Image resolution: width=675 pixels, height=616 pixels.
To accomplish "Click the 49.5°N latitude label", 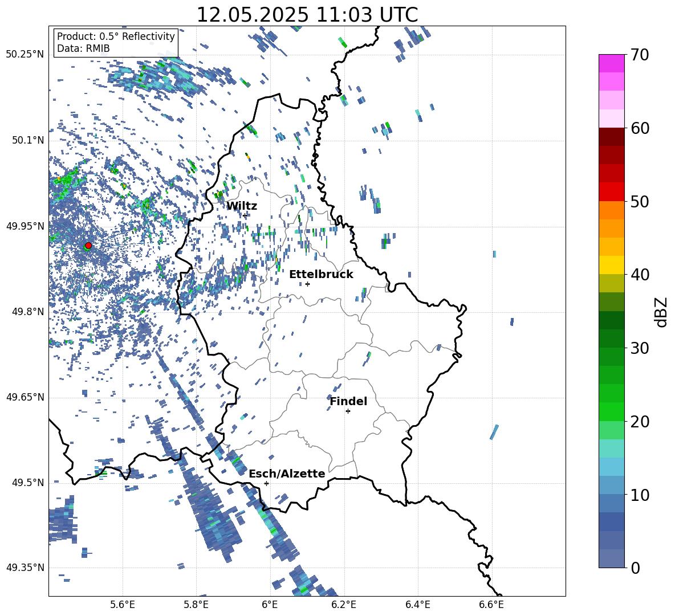I will 27,483.
